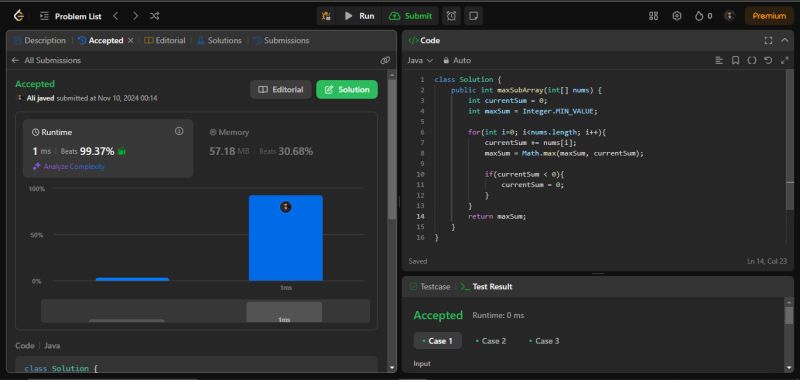
Task: Switch to the Editorial tab
Action: [164, 40]
